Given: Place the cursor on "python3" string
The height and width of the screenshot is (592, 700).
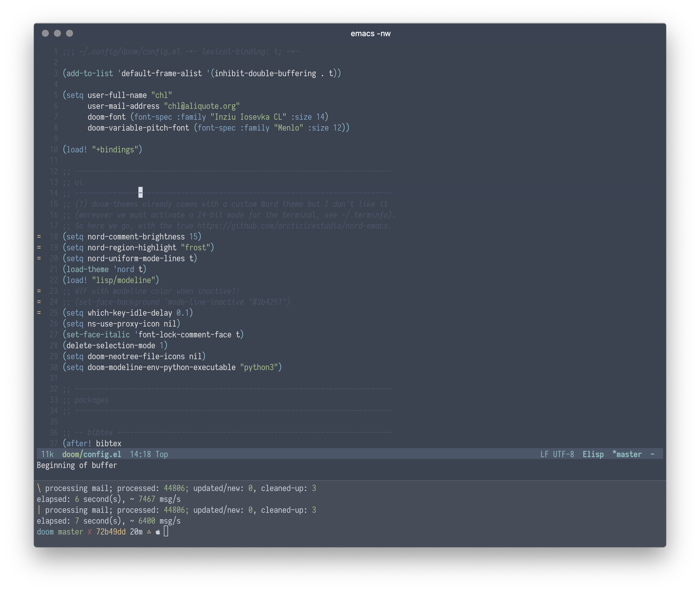Looking at the screenshot, I should (261, 367).
